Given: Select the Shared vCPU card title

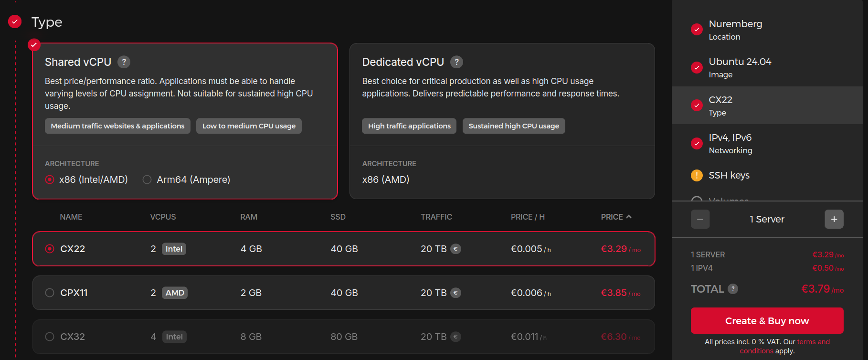Looking at the screenshot, I should 78,62.
